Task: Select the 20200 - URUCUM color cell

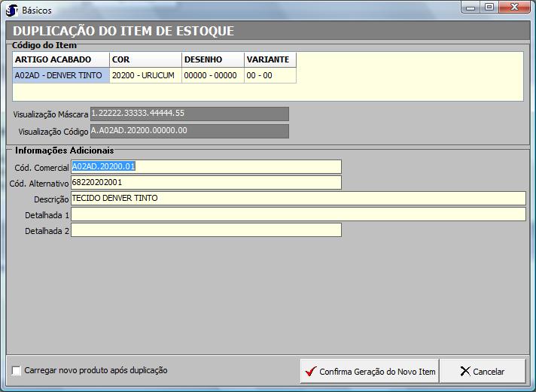Action: click(x=145, y=75)
